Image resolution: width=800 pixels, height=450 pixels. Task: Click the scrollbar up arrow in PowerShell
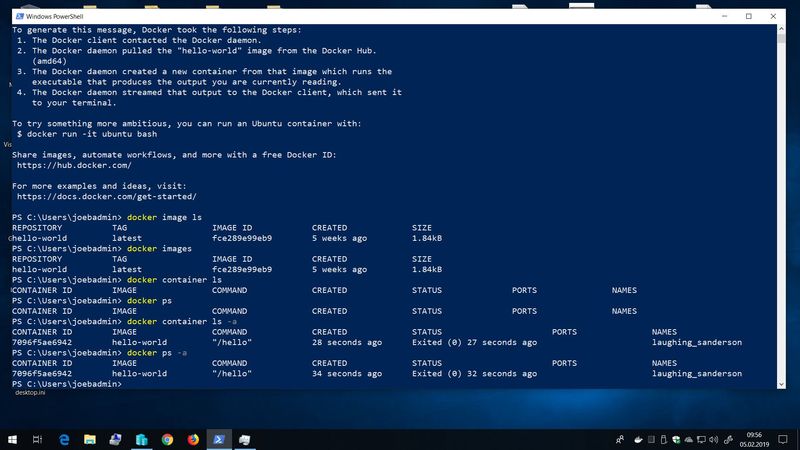781,29
